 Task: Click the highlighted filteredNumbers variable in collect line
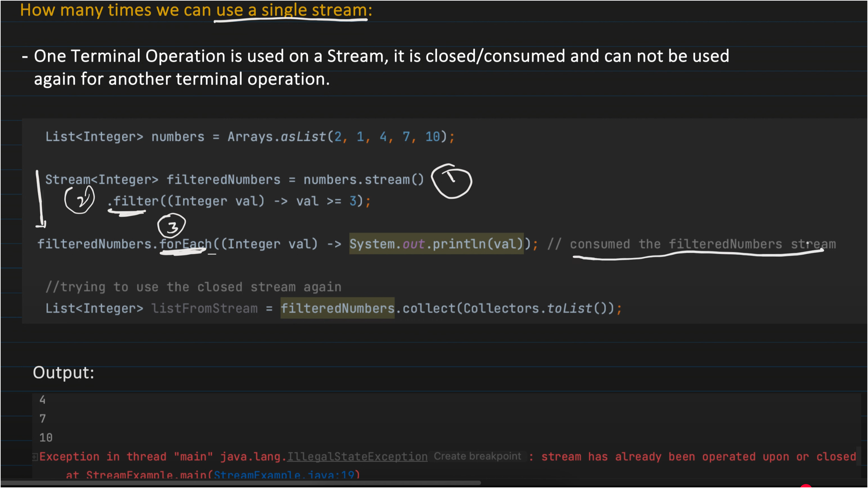(337, 308)
